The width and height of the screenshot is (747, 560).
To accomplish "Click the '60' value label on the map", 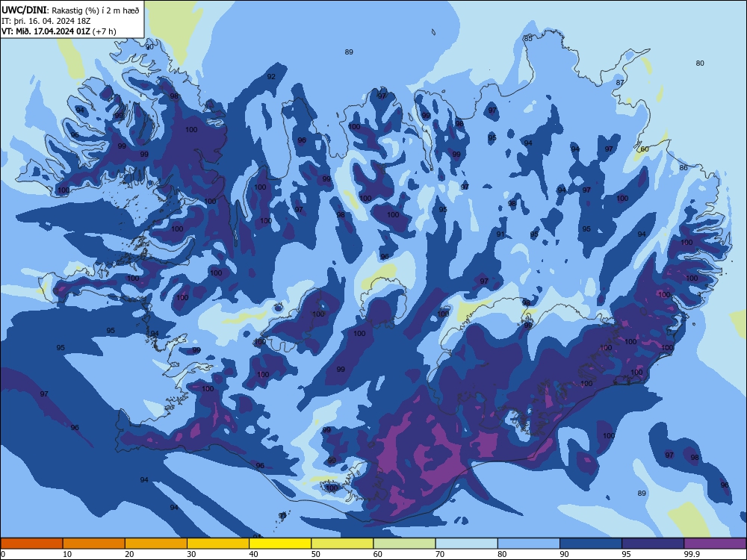I will 645,149.
